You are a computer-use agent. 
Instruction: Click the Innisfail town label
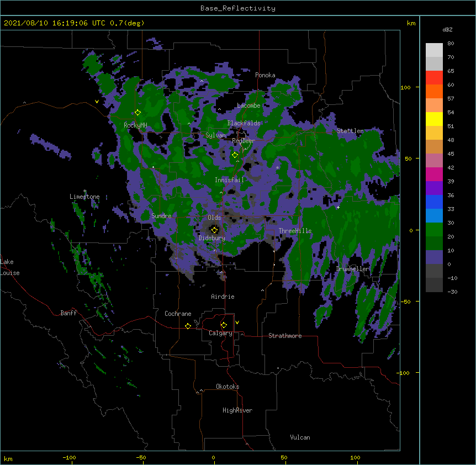[229, 180]
